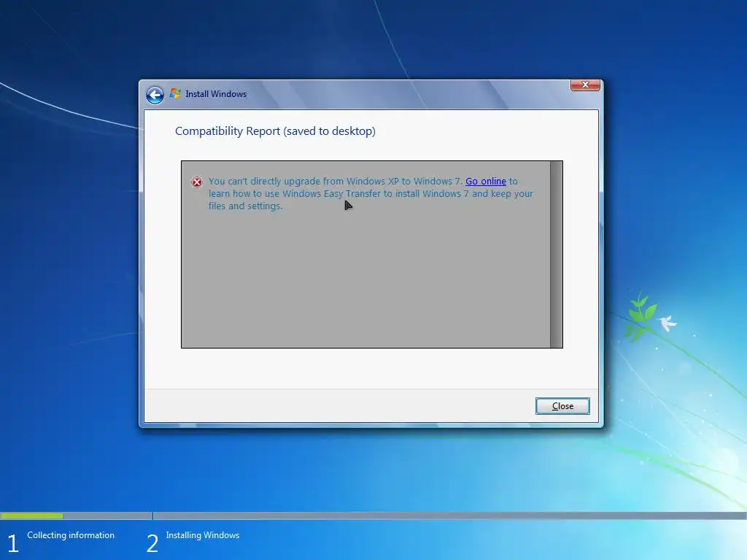The image size is (747, 560).
Task: Click the Windows flag icon in title bar
Action: [x=175, y=94]
